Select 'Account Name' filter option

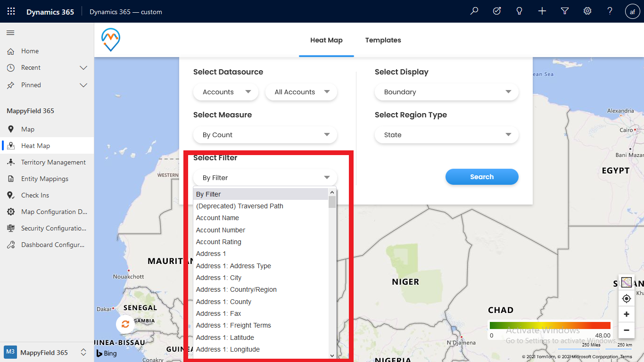(x=261, y=218)
